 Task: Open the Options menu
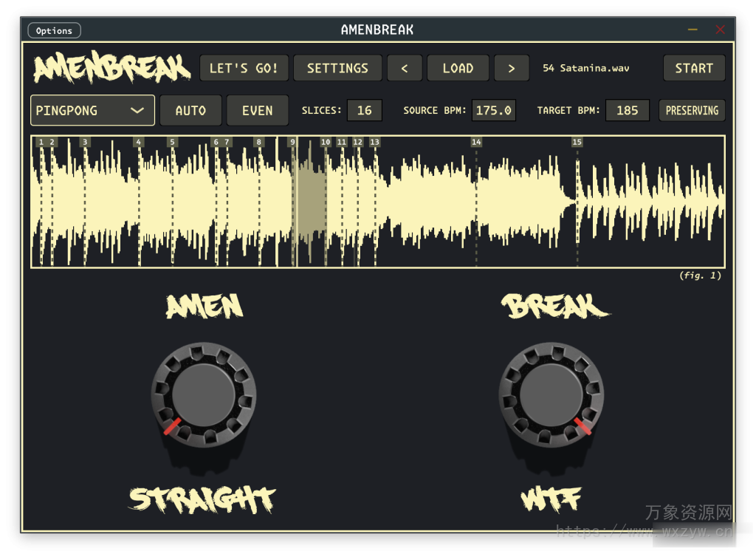point(54,30)
